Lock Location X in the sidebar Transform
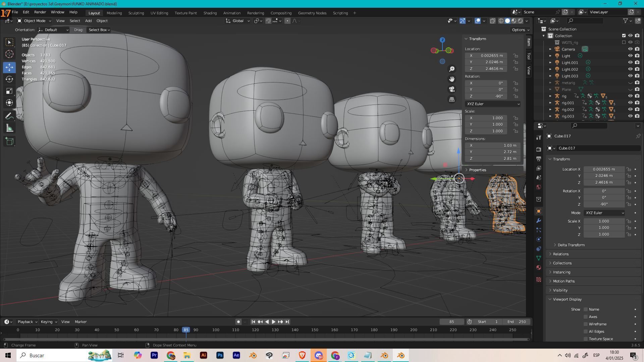This screenshot has width=644, height=362. click(516, 56)
